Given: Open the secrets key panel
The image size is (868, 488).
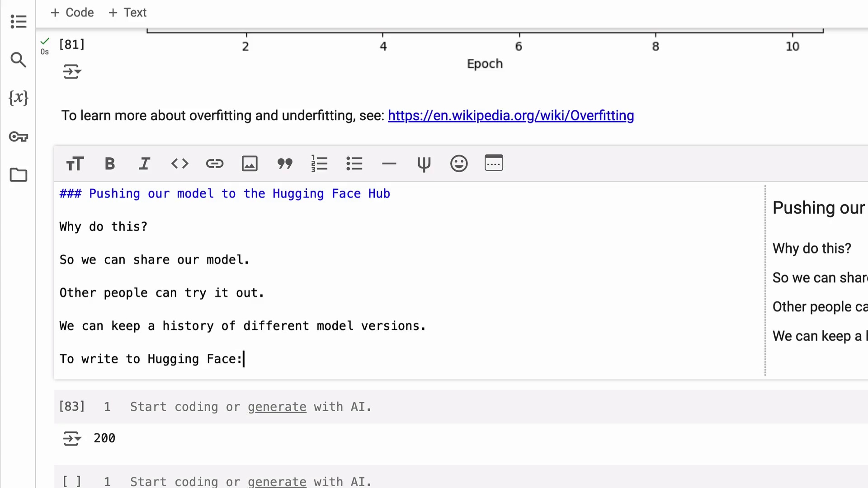Looking at the screenshot, I should tap(18, 136).
